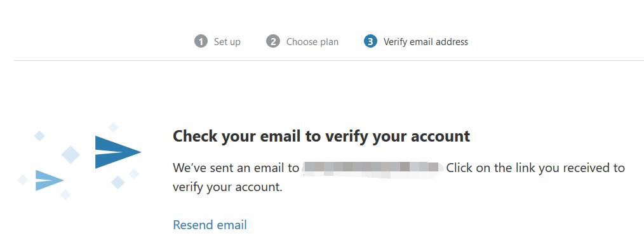Resend the verification email
This screenshot has width=644, height=252.
point(210,225)
